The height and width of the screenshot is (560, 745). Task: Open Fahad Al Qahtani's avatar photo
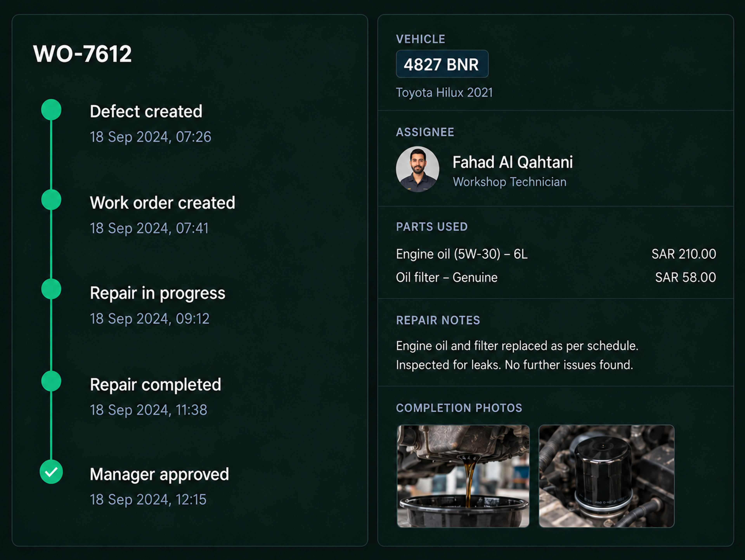pos(417,169)
